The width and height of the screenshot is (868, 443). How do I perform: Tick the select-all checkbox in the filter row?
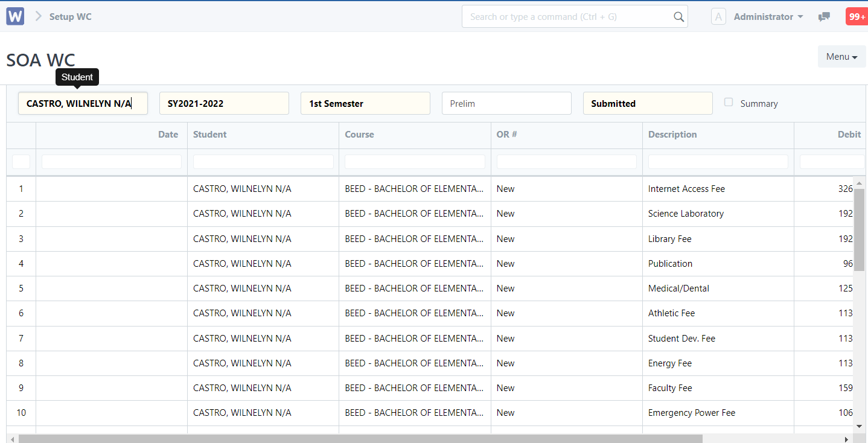(x=21, y=161)
